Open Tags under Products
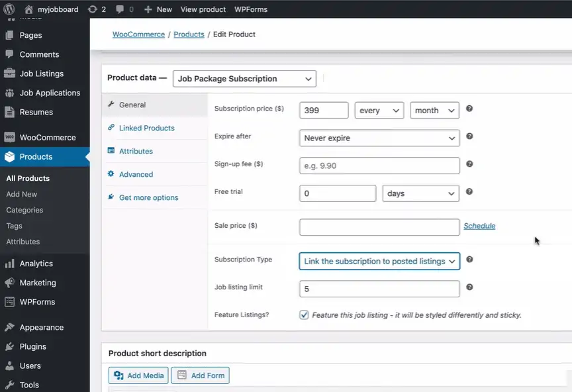The height and width of the screenshot is (392, 572). [14, 226]
